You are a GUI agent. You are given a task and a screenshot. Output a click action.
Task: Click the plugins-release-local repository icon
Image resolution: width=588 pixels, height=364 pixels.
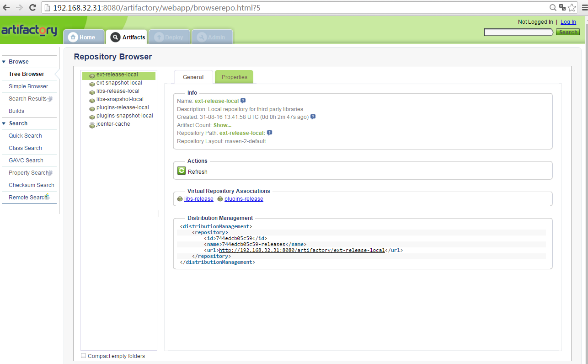click(x=92, y=108)
